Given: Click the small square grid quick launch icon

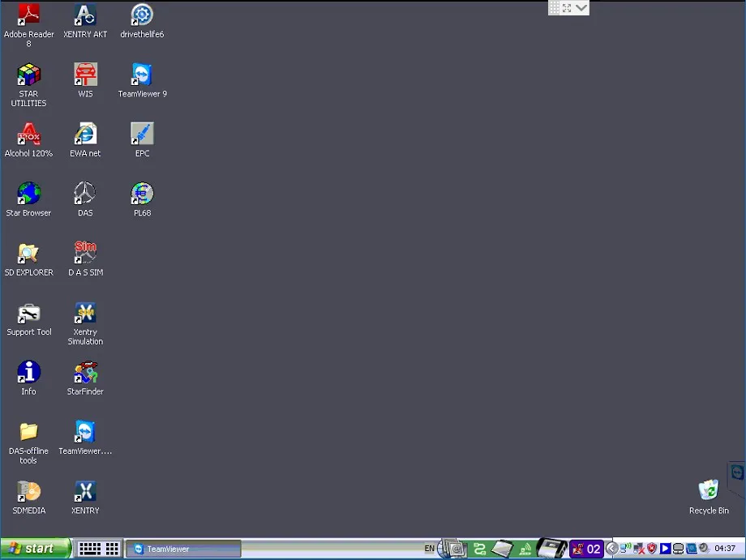Looking at the screenshot, I should click(x=112, y=549).
